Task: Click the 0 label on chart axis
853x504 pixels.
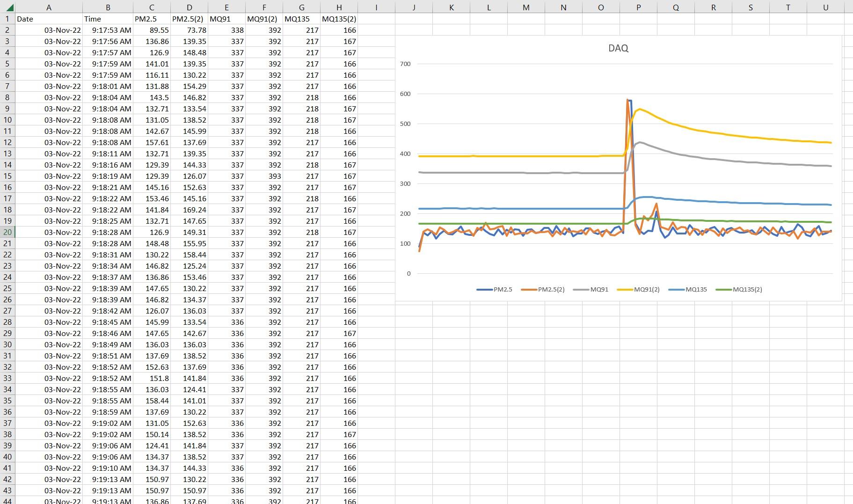Action: pos(409,274)
